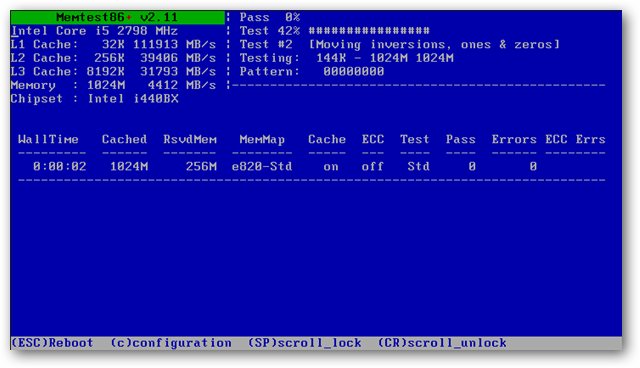Click the 256M reserved memory value
This screenshot has width=640, height=368.
(x=201, y=166)
